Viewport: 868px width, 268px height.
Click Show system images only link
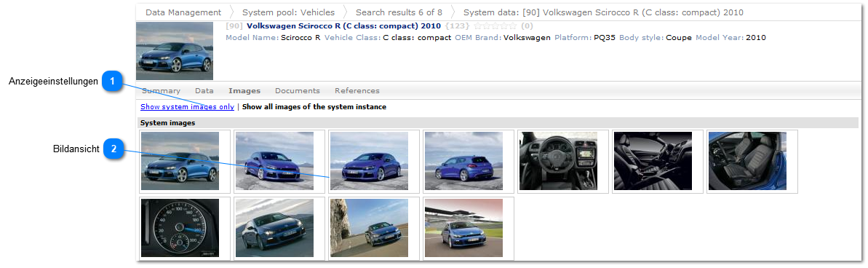click(x=187, y=107)
